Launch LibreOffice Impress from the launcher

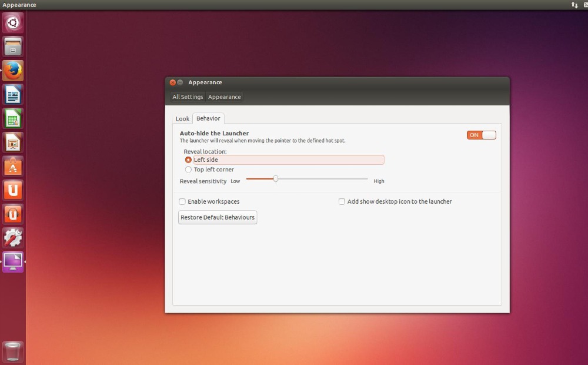13,142
